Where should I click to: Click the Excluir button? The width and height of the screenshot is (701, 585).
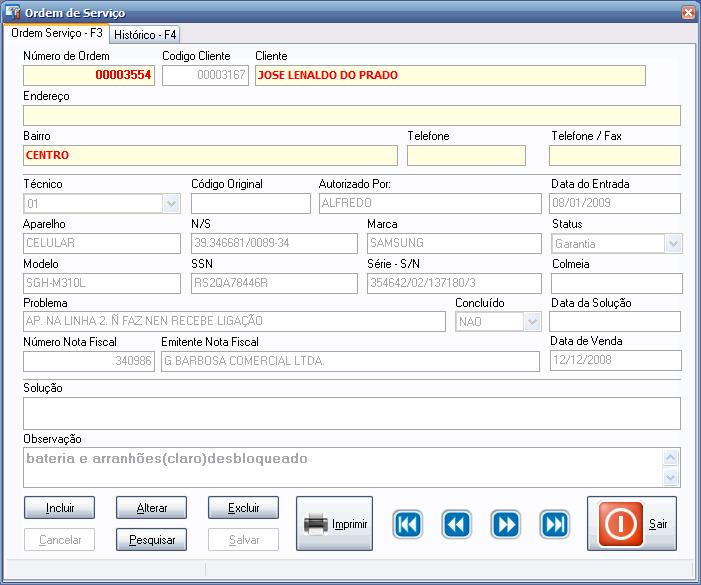[243, 508]
